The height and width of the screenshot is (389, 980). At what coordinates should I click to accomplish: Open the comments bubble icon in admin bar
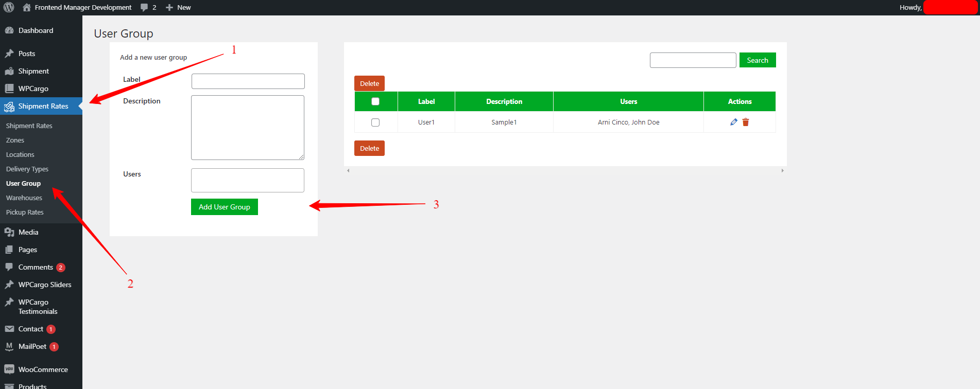(144, 7)
